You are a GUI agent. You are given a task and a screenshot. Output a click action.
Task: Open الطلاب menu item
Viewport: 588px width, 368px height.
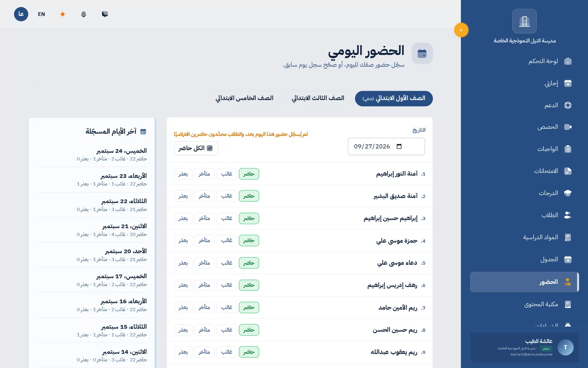tap(524, 215)
